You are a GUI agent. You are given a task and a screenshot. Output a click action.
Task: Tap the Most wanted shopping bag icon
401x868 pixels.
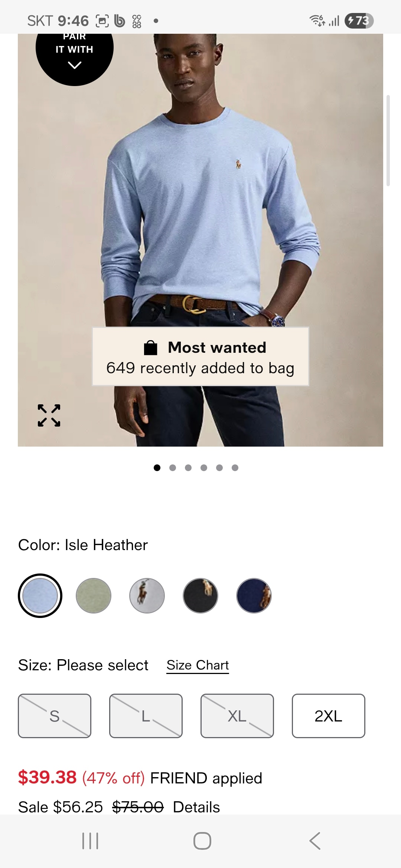[150, 348]
